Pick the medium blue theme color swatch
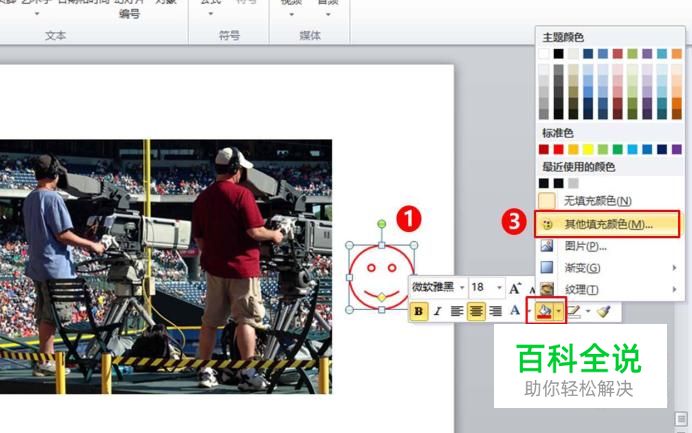This screenshot has width=692, height=433. 603,54
